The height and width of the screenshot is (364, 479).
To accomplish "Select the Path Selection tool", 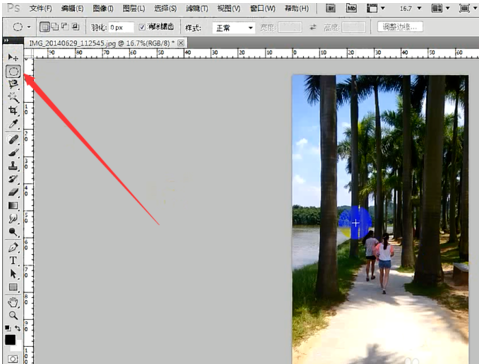I will [x=13, y=274].
